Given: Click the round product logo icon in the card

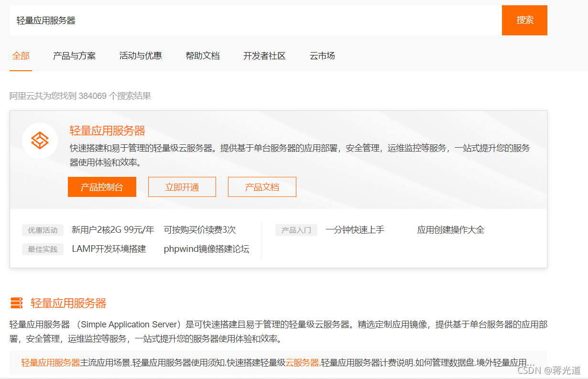Looking at the screenshot, I should (40, 141).
